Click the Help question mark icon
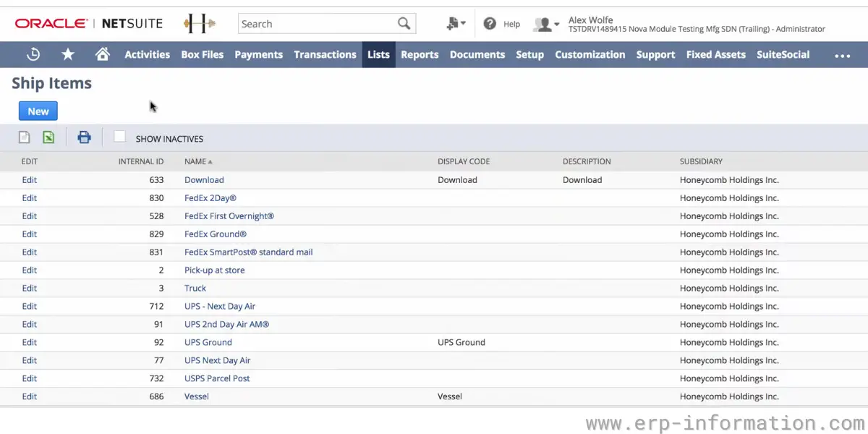868x434 pixels. click(x=490, y=24)
